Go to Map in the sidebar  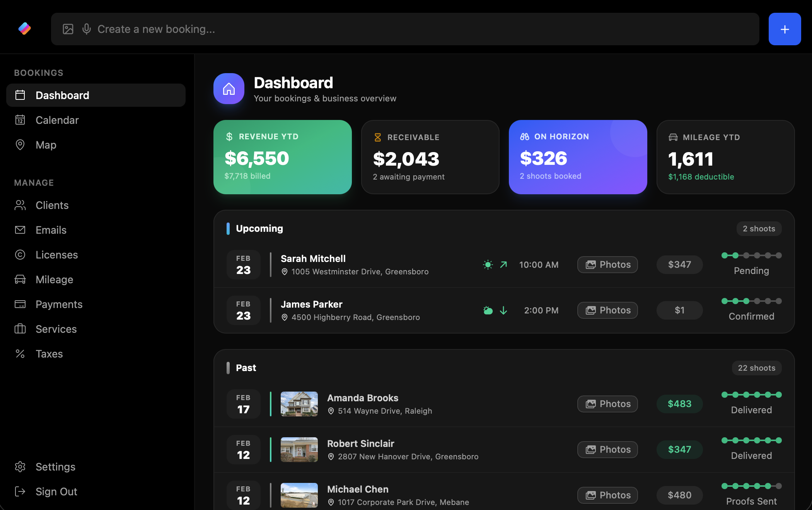(46, 145)
